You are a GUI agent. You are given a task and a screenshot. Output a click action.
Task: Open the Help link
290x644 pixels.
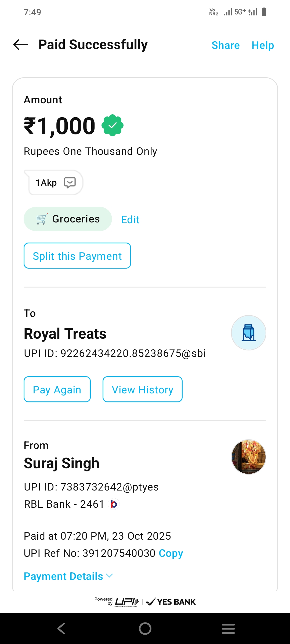(x=263, y=45)
